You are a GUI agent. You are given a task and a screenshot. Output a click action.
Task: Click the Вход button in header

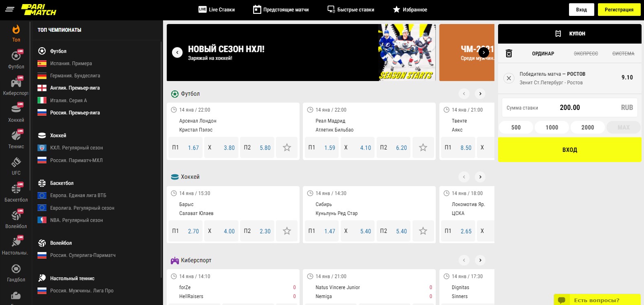[582, 9]
